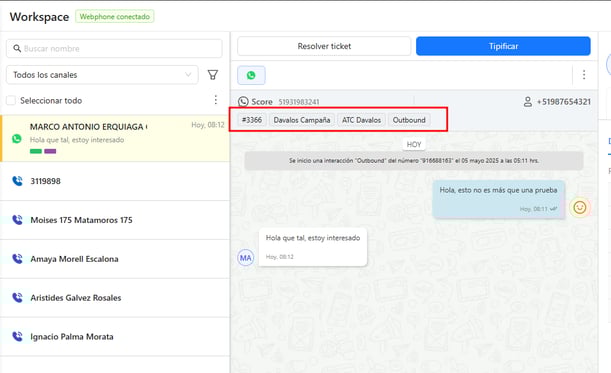The width and height of the screenshot is (611, 373).
Task: Click the MA avatar circle
Action: click(245, 258)
